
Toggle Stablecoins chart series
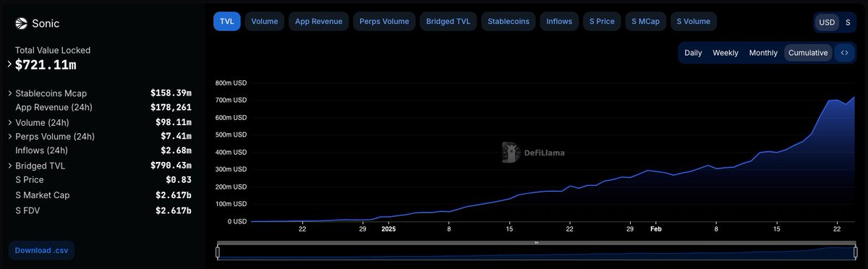pyautogui.click(x=509, y=21)
